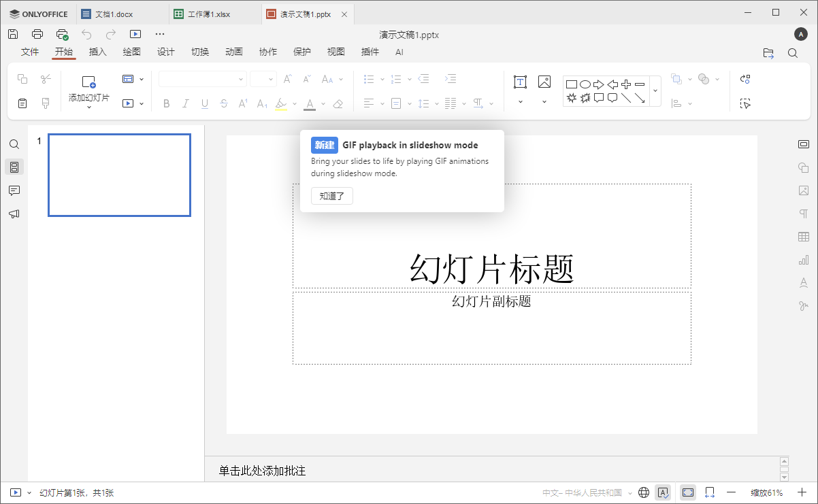Toggle spell checking in status bar
818x504 pixels.
click(663, 492)
